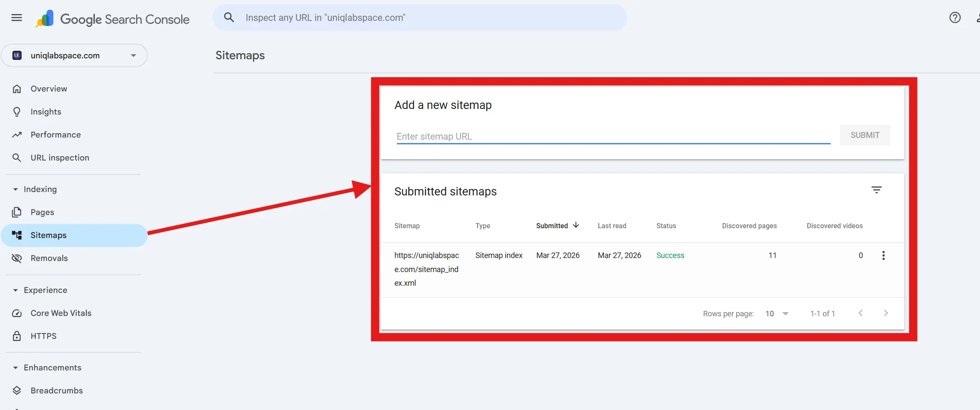Click the help question mark icon

point(954,18)
